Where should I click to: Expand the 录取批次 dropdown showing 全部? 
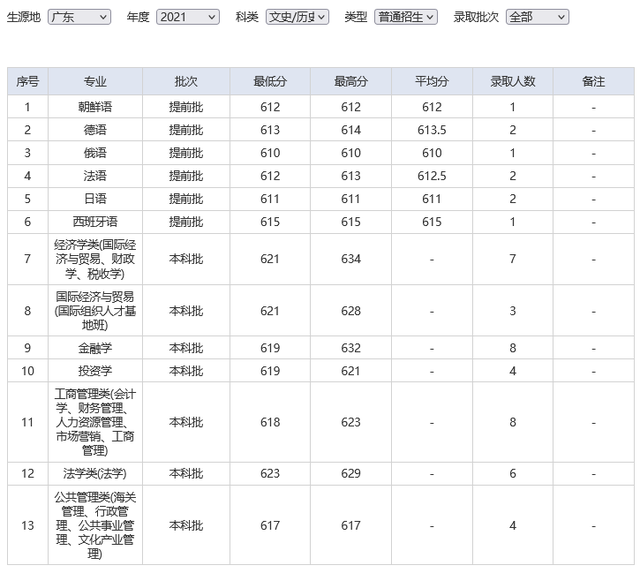pos(537,17)
